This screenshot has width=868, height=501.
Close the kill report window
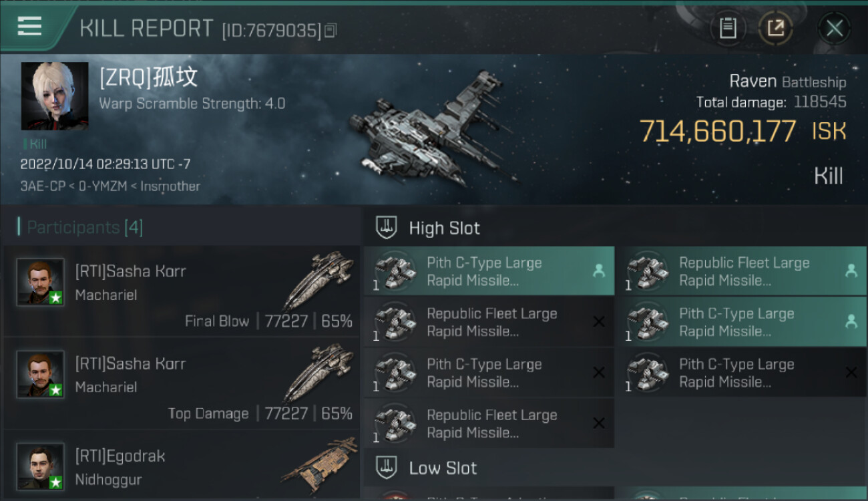pos(834,28)
